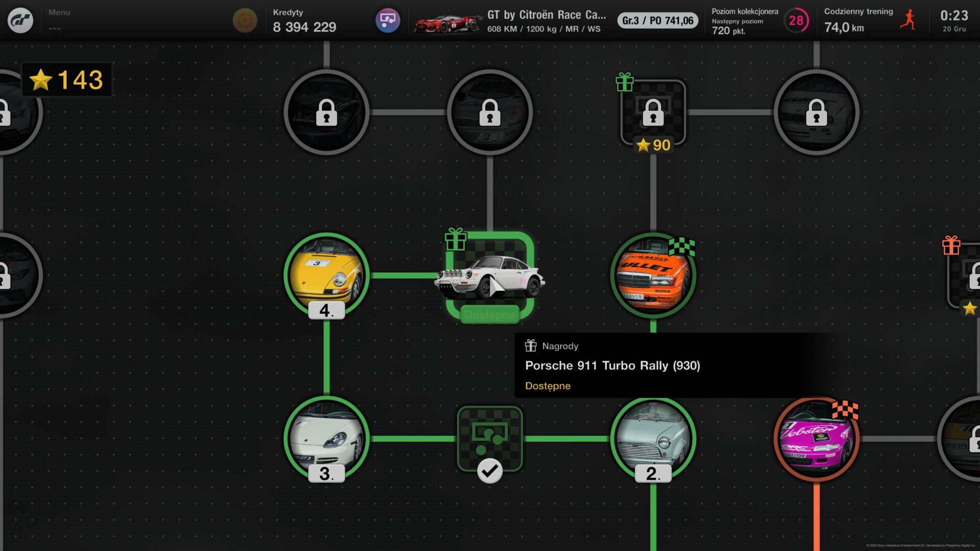Click the gift icon on locked 90-star node
980x551 pixels.
tap(625, 82)
